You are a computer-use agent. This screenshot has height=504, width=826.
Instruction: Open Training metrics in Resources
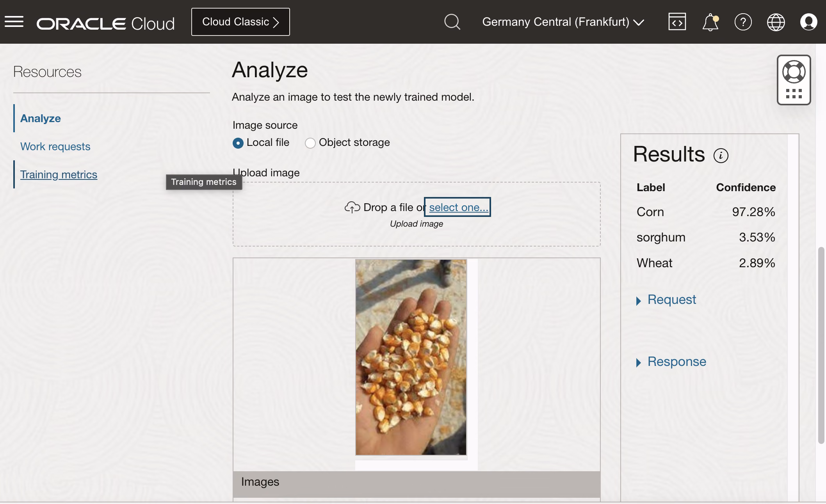(59, 174)
